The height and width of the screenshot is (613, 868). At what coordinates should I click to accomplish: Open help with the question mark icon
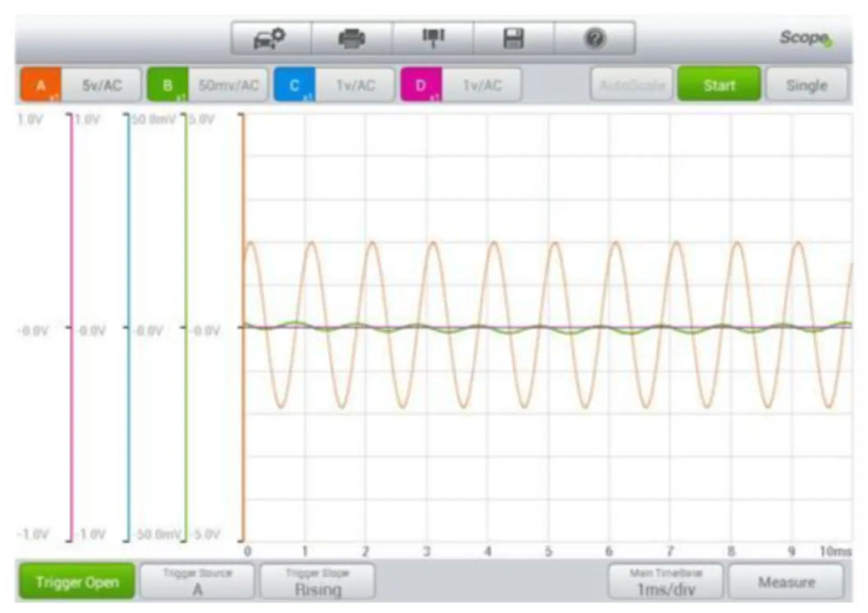[x=595, y=38]
